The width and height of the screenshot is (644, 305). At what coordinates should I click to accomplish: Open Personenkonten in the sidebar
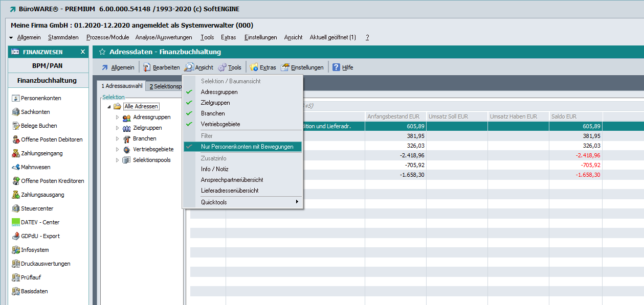coord(40,98)
